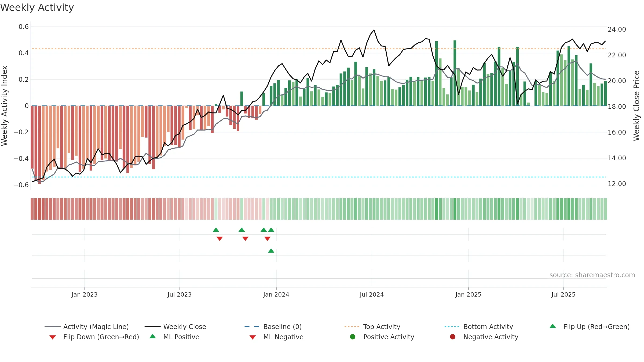Toggle the ML Negative legend entry
Viewport: 644px width, 362px height.
coord(276,337)
